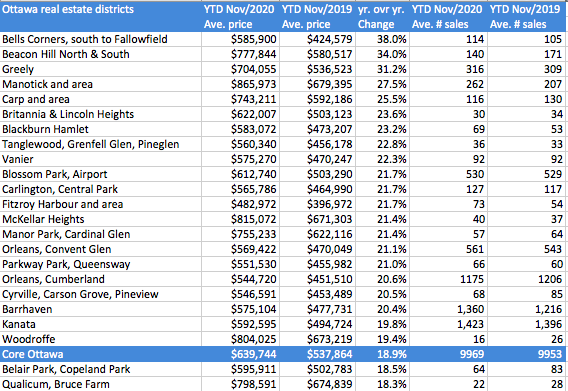This screenshot has height=391, width=568.
Task: Click the $798,591 price cell
Action: [241, 384]
